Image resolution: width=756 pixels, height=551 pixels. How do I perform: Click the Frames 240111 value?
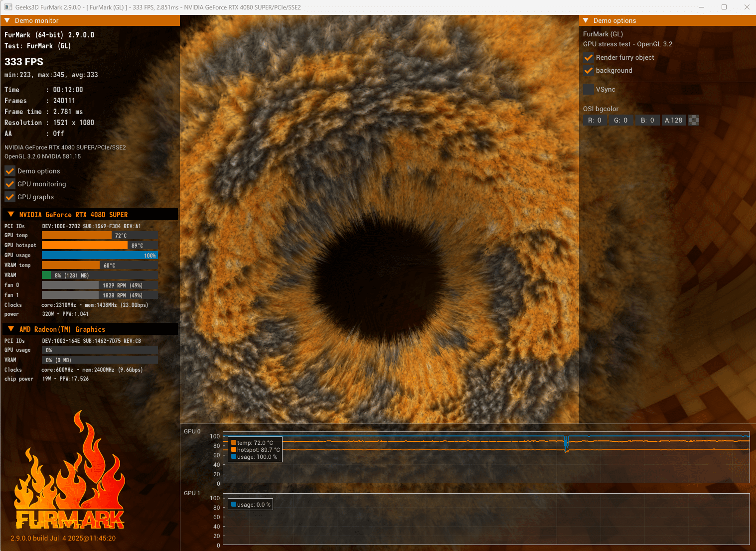pos(64,101)
